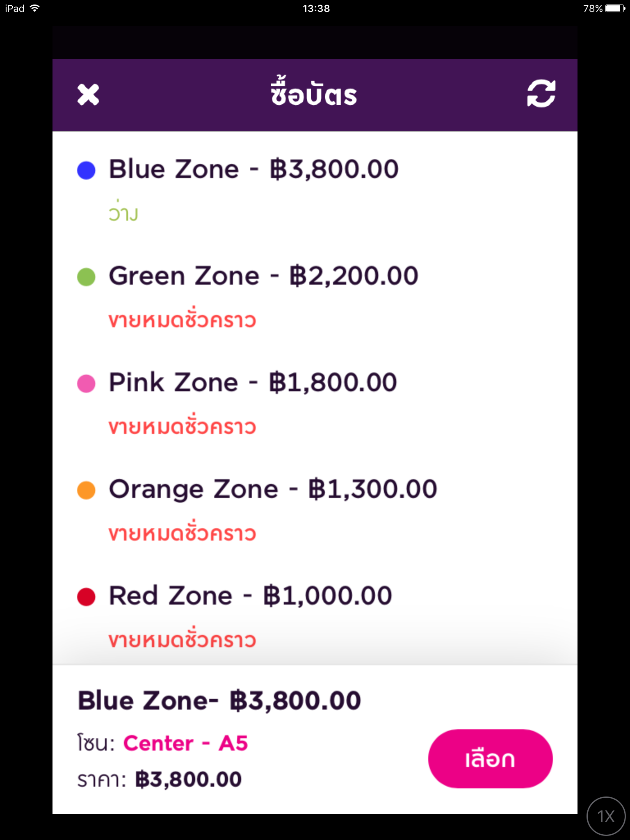Choose Orange Zone ฿1,300.00 row
Screen dimensions: 630x840
[315, 509]
